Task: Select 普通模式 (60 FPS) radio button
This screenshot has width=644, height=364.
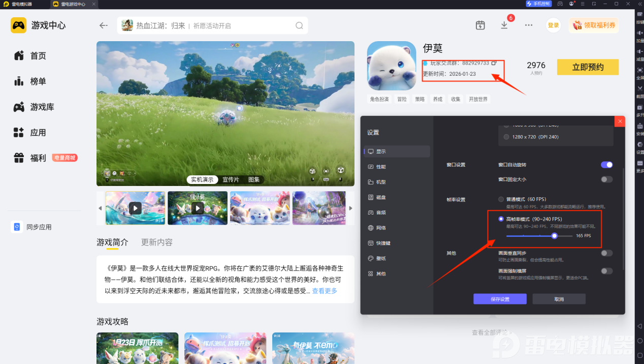Action: 501,199
